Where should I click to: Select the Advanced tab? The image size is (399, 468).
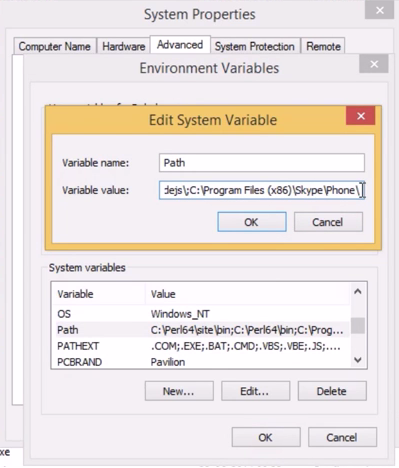pos(180,45)
